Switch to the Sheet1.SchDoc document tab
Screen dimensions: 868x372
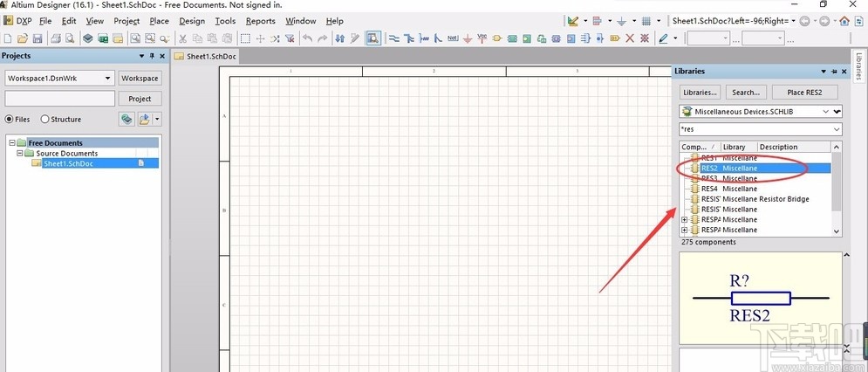click(205, 57)
